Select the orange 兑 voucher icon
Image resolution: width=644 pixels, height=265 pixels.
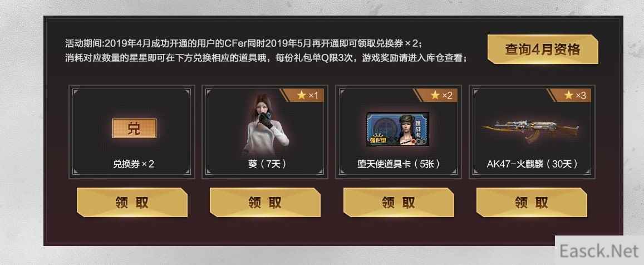(x=134, y=128)
